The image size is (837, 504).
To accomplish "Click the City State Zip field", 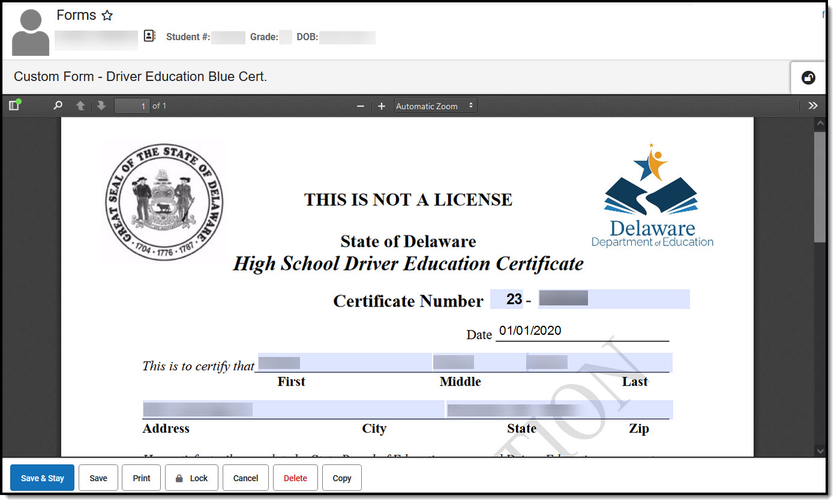I will click(559, 409).
